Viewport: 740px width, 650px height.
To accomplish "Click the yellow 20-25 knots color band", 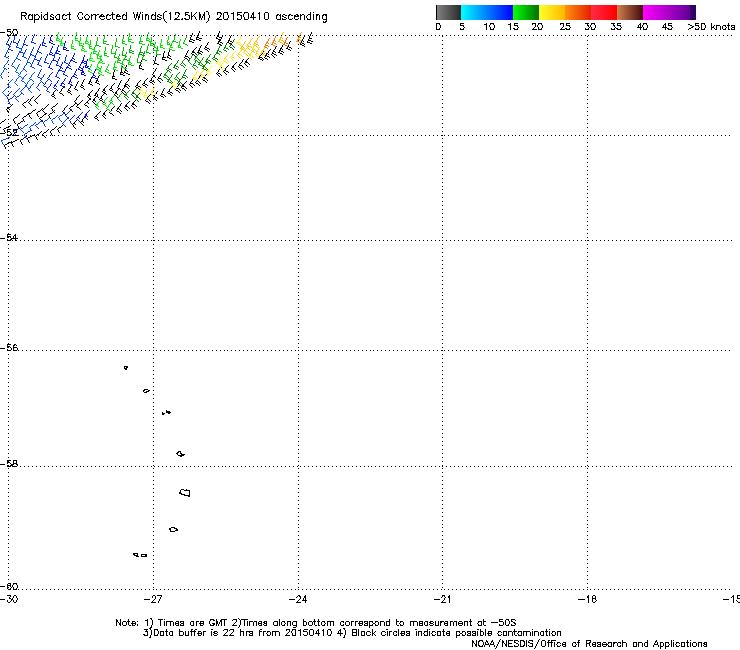I will [552, 12].
